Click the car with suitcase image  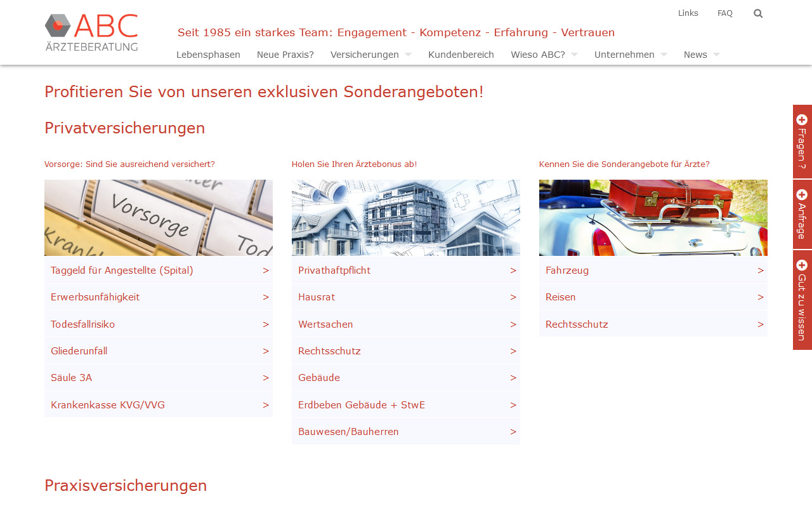coord(653,218)
